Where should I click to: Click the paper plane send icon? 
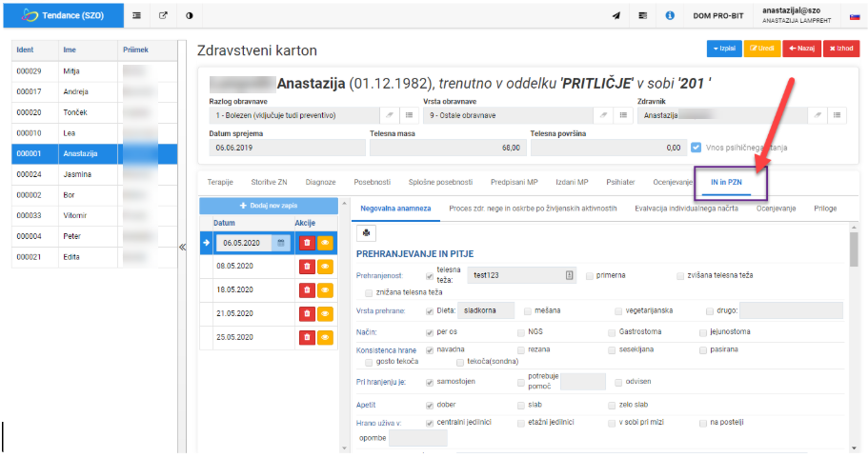[616, 15]
